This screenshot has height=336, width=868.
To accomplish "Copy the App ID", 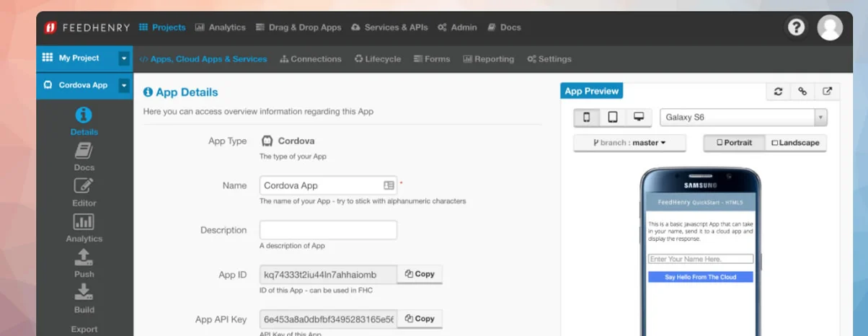I will pyautogui.click(x=420, y=274).
